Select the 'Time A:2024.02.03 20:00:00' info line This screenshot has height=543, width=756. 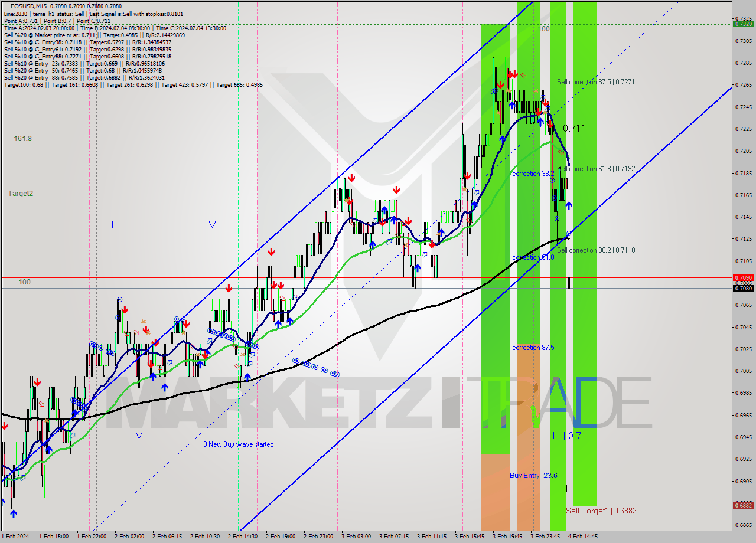pos(115,28)
